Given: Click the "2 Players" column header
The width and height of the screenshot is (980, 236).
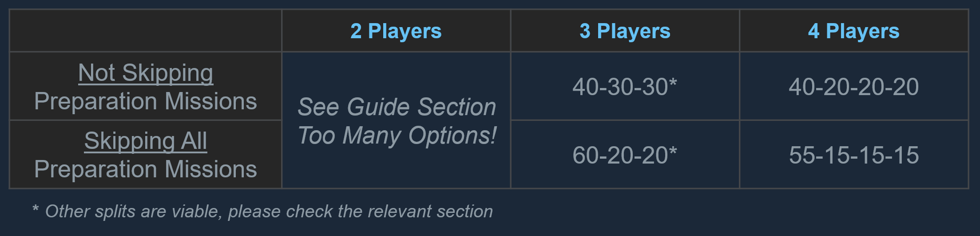Looking at the screenshot, I should click(396, 31).
